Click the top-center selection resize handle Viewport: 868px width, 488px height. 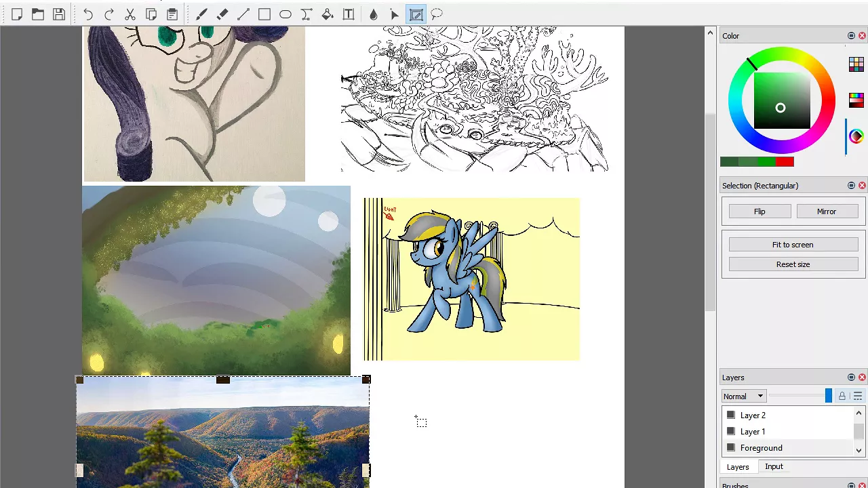[x=222, y=380]
